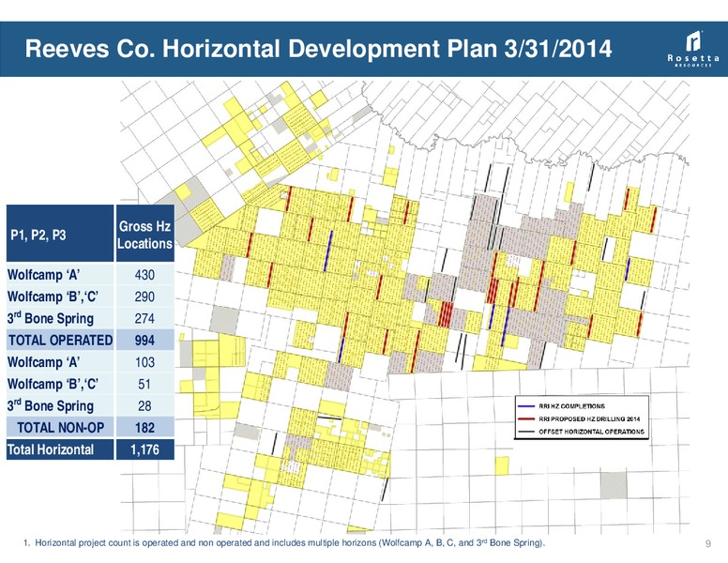Image resolution: width=728 pixels, height=563 pixels.
Task: Click the non-op Wolfcamp 'B','C' value 51
Action: pos(144,384)
